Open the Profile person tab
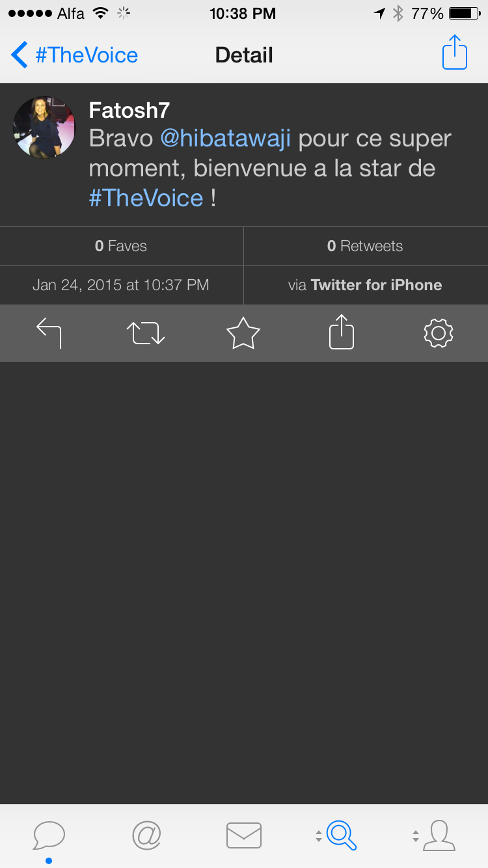Viewport: 488px width, 868px height. point(438,835)
